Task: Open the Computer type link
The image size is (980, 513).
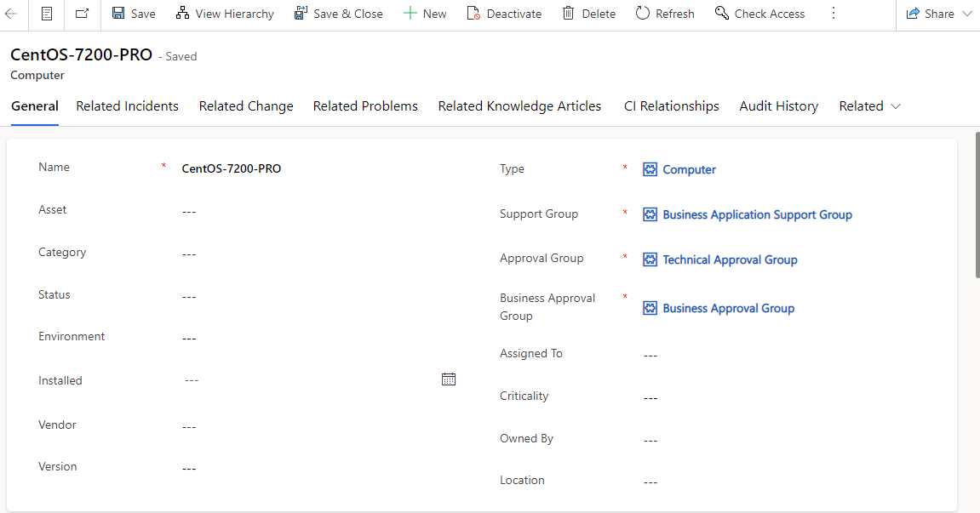Action: point(689,169)
